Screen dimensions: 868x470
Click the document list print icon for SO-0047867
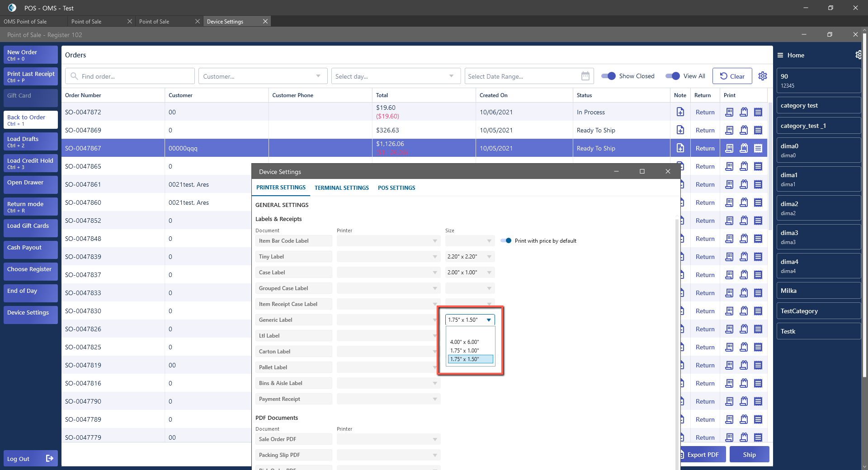758,148
